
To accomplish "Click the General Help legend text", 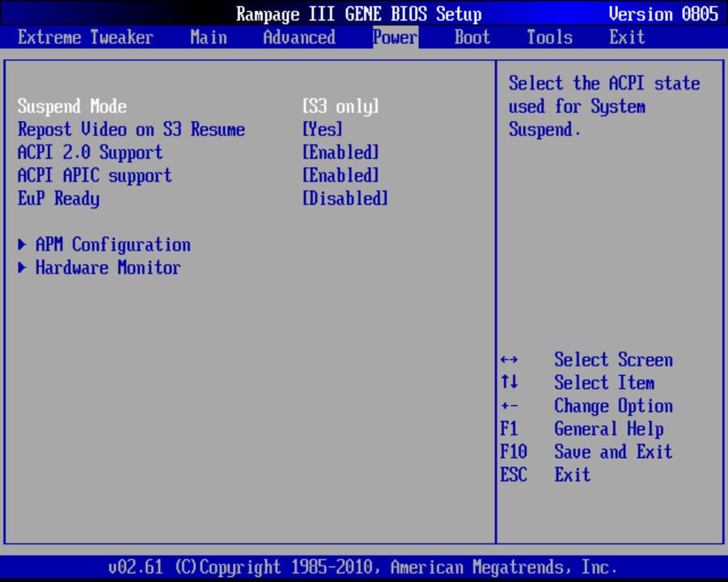I will tap(608, 429).
